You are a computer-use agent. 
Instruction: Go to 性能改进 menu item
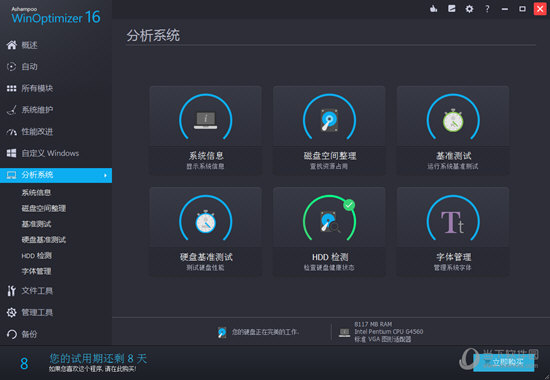[37, 132]
